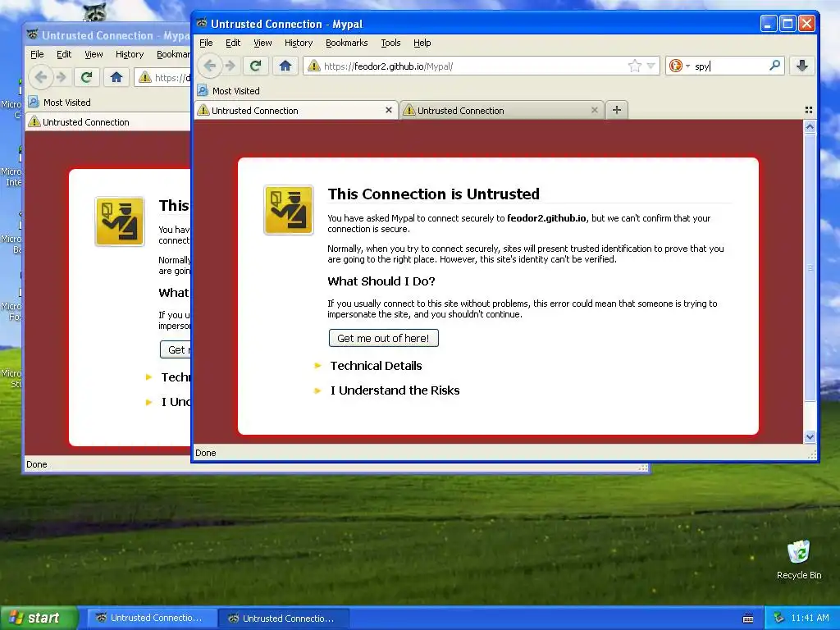Open the home page in the front window
The width and height of the screenshot is (840, 630).
tap(285, 66)
